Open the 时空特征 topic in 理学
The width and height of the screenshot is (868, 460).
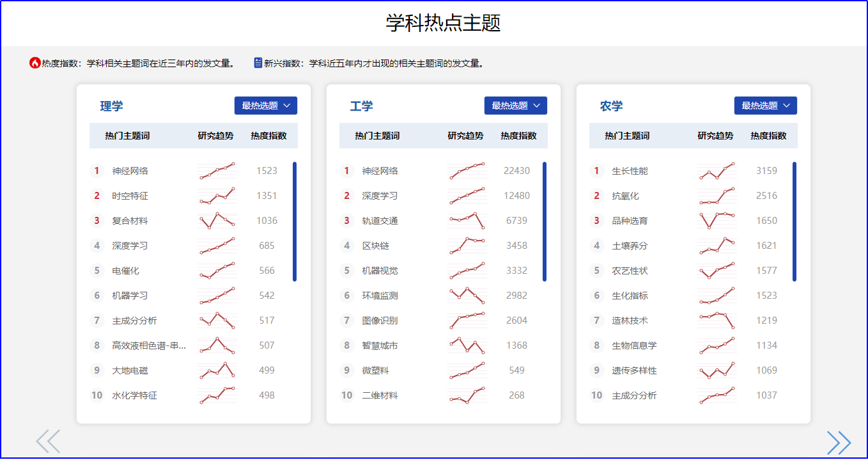pyautogui.click(x=130, y=196)
